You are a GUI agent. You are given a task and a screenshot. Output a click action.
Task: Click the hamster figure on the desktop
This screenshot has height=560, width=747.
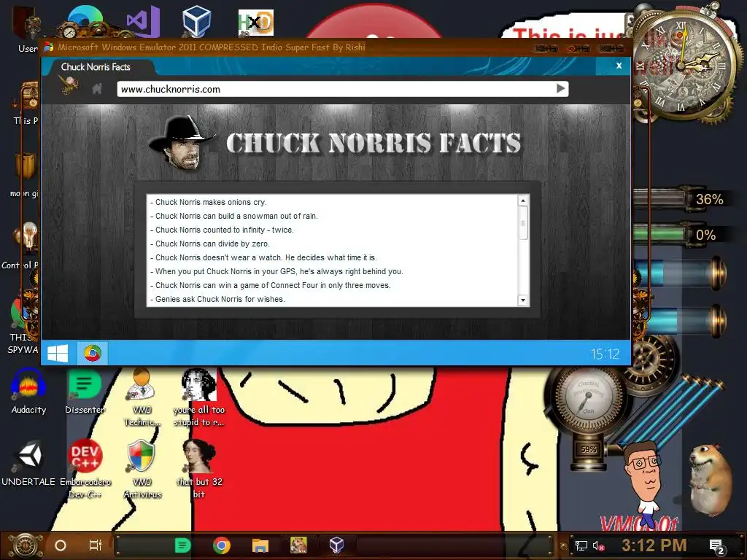(712, 480)
